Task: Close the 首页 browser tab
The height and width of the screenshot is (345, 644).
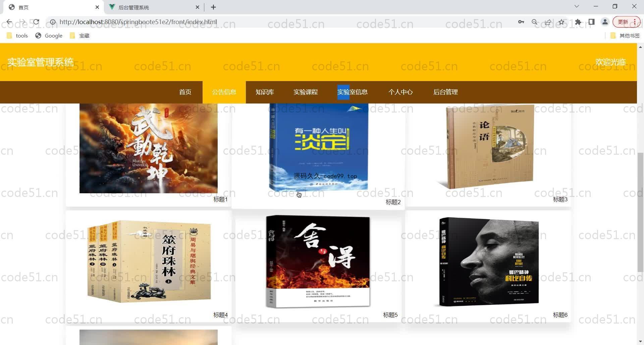Action: tap(97, 7)
